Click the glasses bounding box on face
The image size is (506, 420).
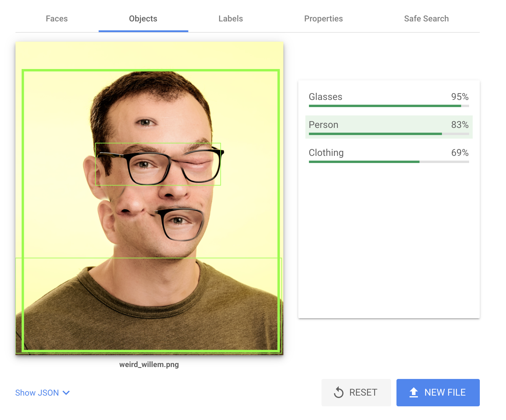158,164
